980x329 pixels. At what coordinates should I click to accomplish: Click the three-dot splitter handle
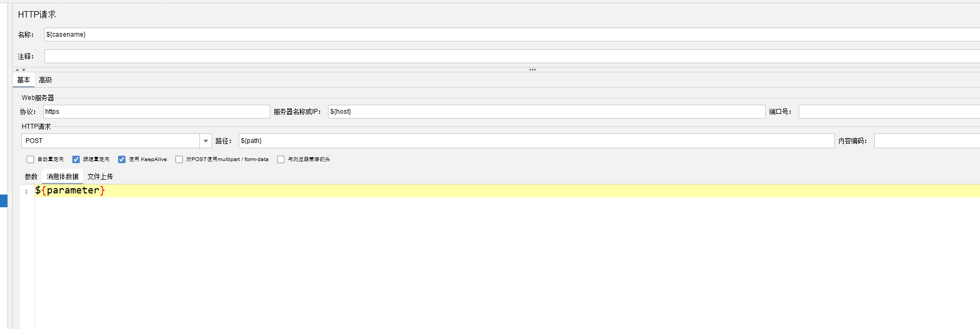tap(532, 70)
